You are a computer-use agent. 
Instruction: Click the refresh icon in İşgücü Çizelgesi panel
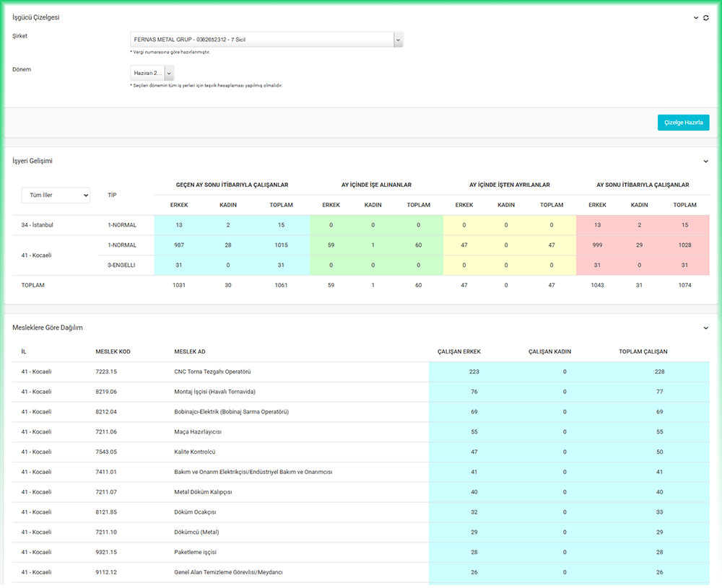coord(706,17)
